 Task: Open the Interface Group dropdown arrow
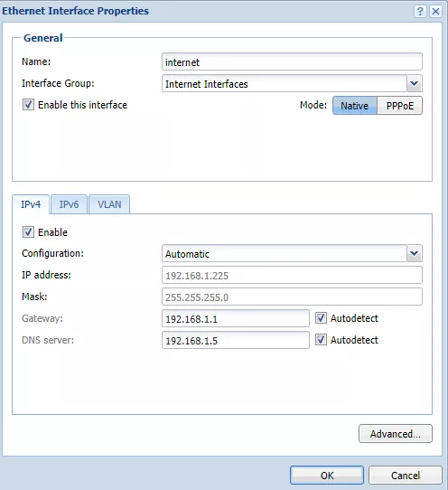coord(415,83)
